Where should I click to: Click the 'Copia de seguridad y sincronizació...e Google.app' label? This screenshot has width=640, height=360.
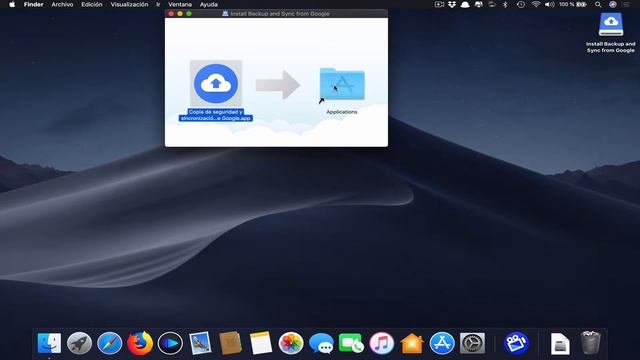click(216, 115)
